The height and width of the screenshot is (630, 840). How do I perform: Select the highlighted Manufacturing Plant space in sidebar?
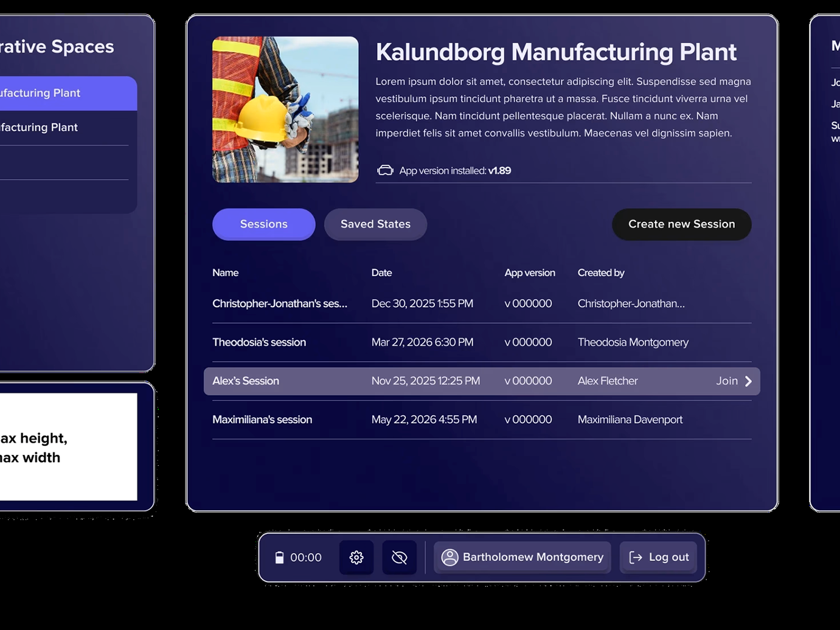pyautogui.click(x=68, y=93)
